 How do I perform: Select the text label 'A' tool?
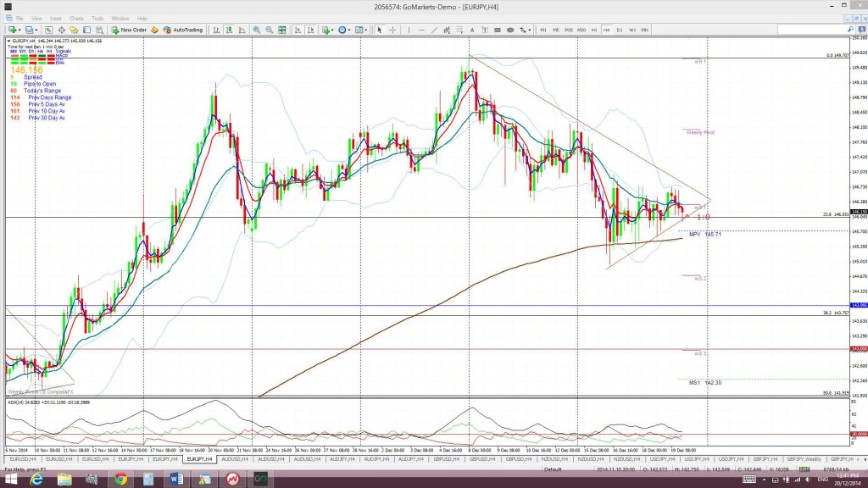pyautogui.click(x=472, y=30)
